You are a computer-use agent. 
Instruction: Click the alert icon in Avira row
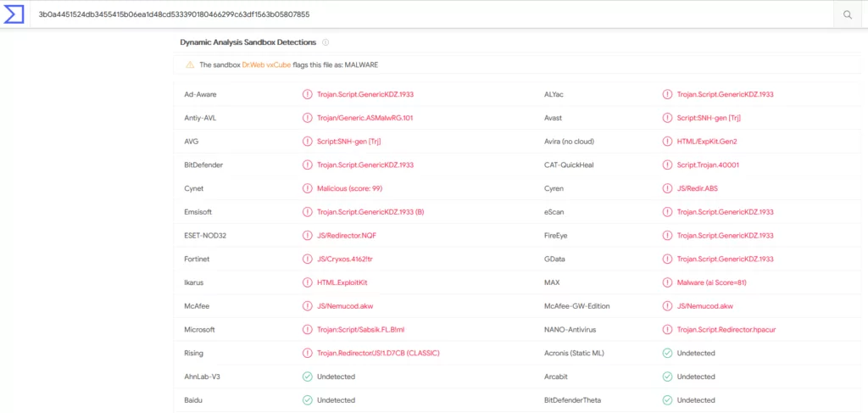tap(667, 141)
